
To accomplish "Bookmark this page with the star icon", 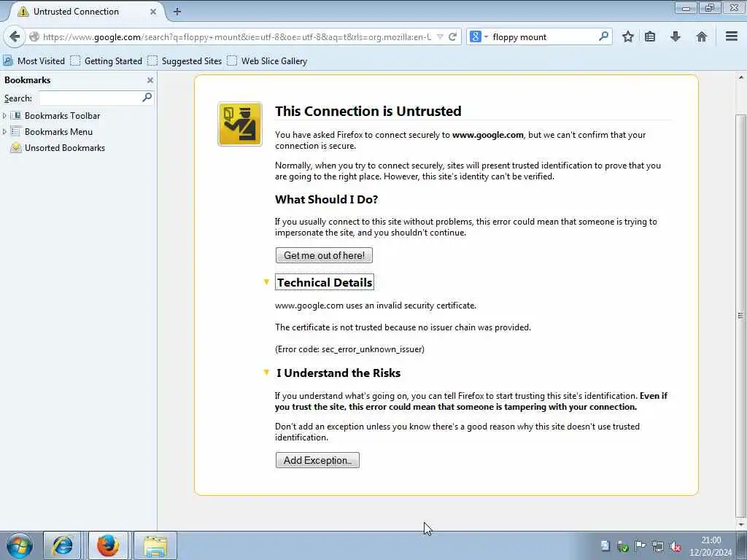I will [628, 36].
